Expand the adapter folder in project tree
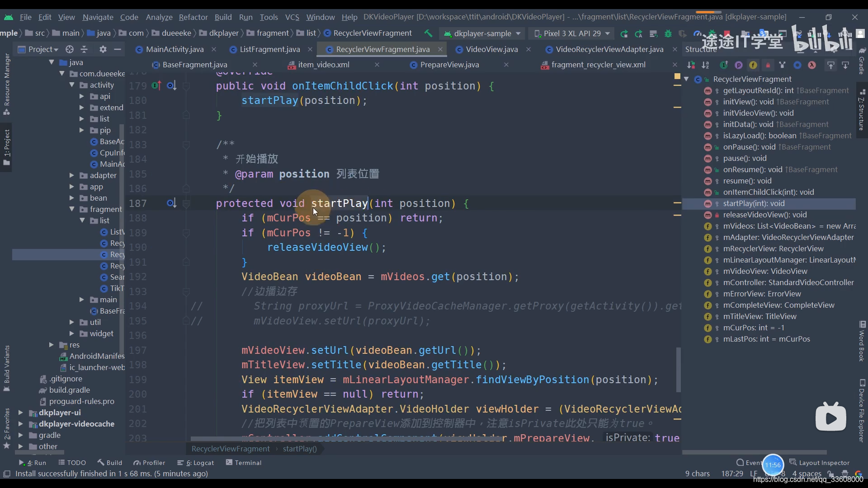868x488 pixels. coord(71,175)
